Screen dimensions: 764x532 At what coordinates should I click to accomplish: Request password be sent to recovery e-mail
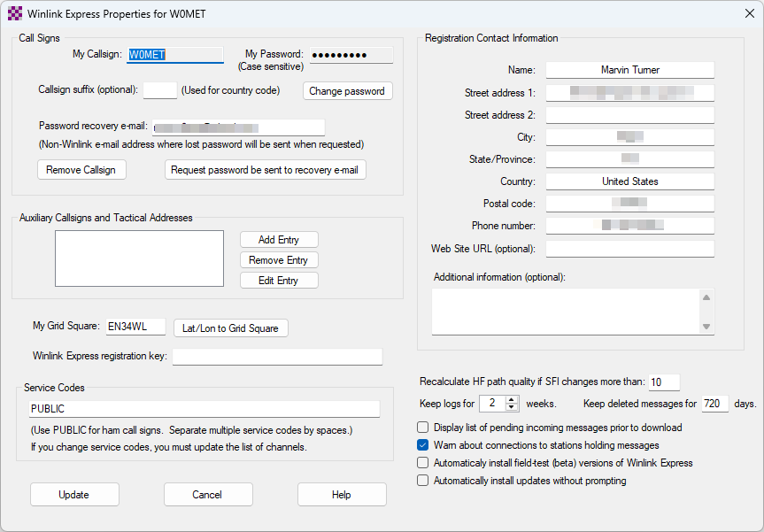click(264, 169)
